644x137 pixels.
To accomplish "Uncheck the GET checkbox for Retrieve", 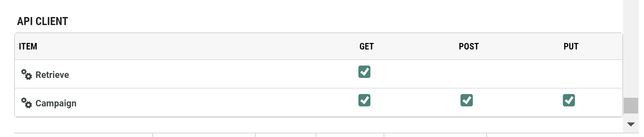I will pos(364,72).
